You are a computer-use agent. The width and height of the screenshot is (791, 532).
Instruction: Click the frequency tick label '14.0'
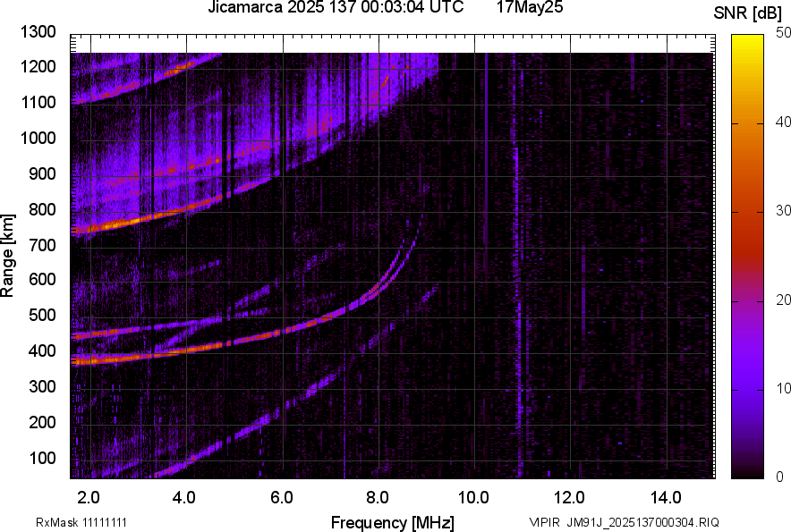point(666,498)
